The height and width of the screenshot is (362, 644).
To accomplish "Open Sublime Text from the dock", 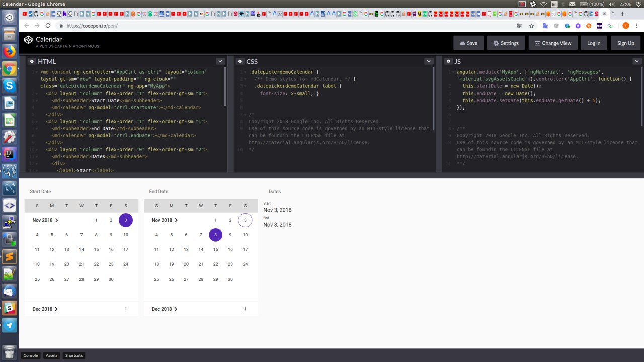I will click(x=10, y=256).
